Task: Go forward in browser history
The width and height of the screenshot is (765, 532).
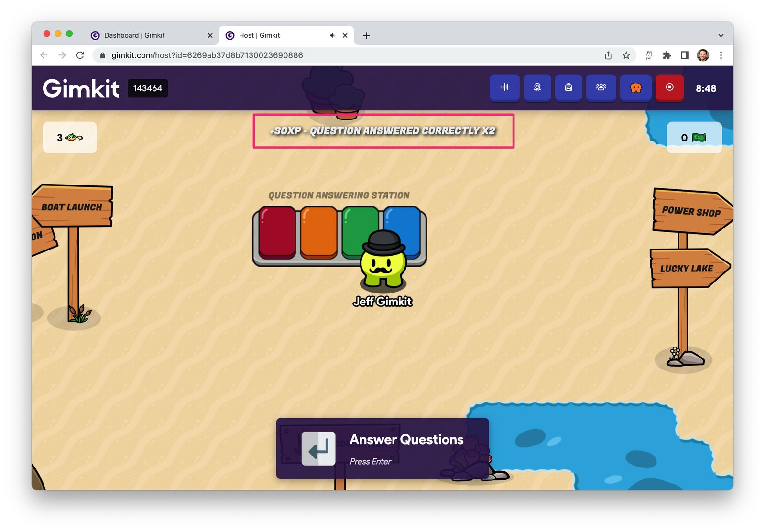Action: 62,55
